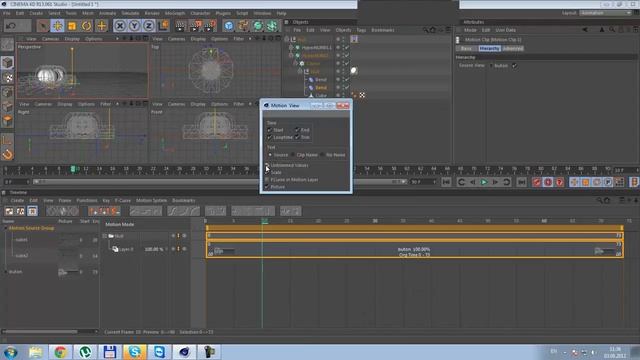Select the No Name radio button

(322, 155)
